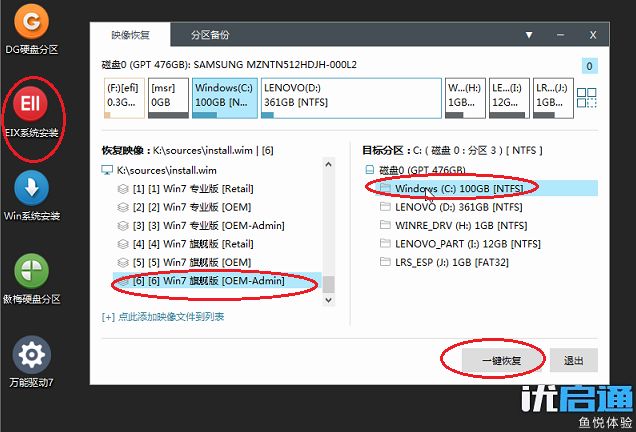Click the folder icon of LENOVO_PART (I:)
The height and width of the screenshot is (432, 636).
(x=385, y=243)
